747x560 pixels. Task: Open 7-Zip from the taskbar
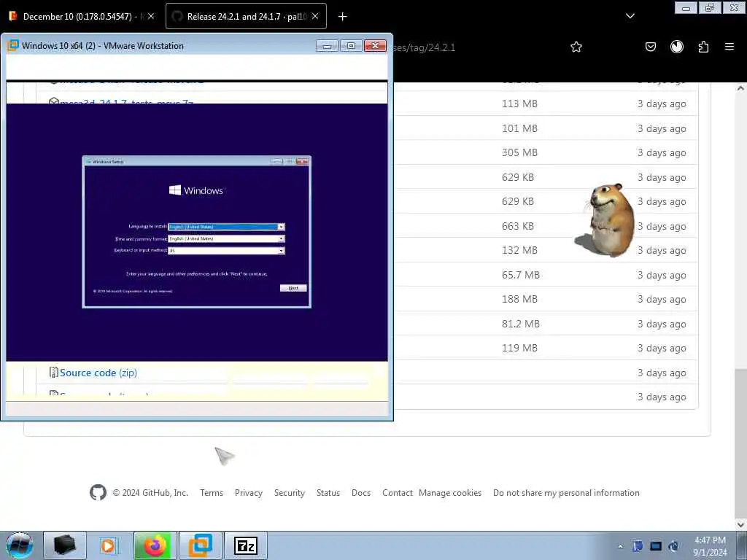[246, 545]
